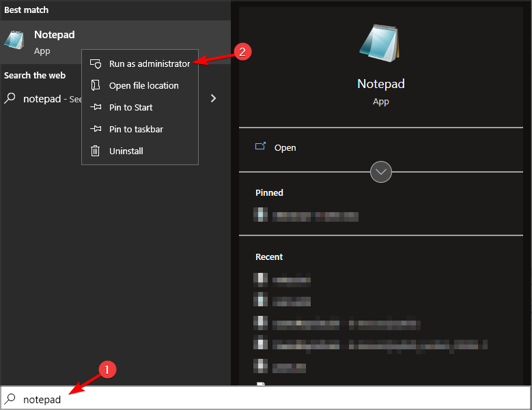The height and width of the screenshot is (410, 532).
Task: Click the Notepad icon in Best match
Action: tap(14, 40)
